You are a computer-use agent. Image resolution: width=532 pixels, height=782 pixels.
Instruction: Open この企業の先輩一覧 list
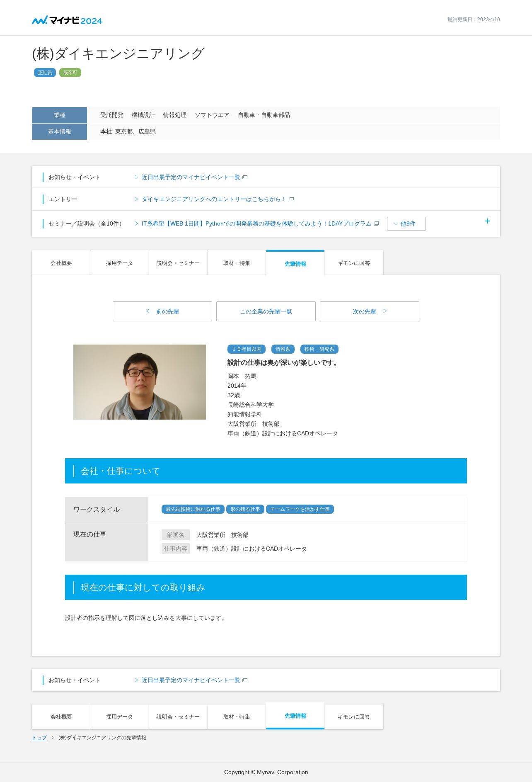266,311
